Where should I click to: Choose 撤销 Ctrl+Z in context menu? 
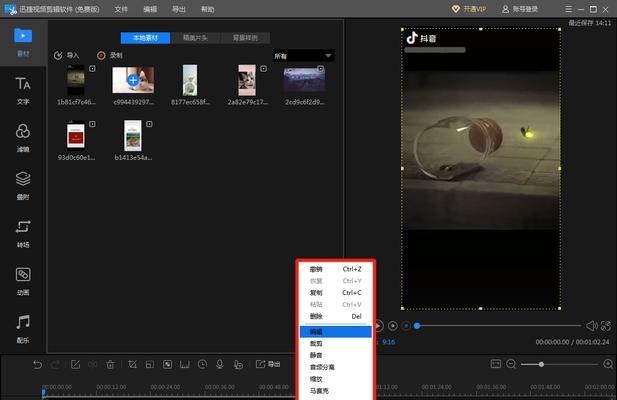(x=335, y=269)
